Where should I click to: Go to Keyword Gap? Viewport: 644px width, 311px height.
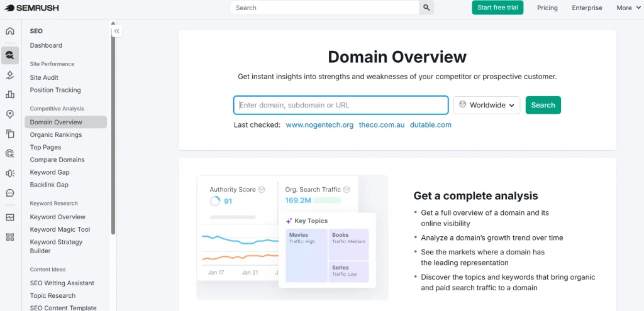tap(50, 172)
